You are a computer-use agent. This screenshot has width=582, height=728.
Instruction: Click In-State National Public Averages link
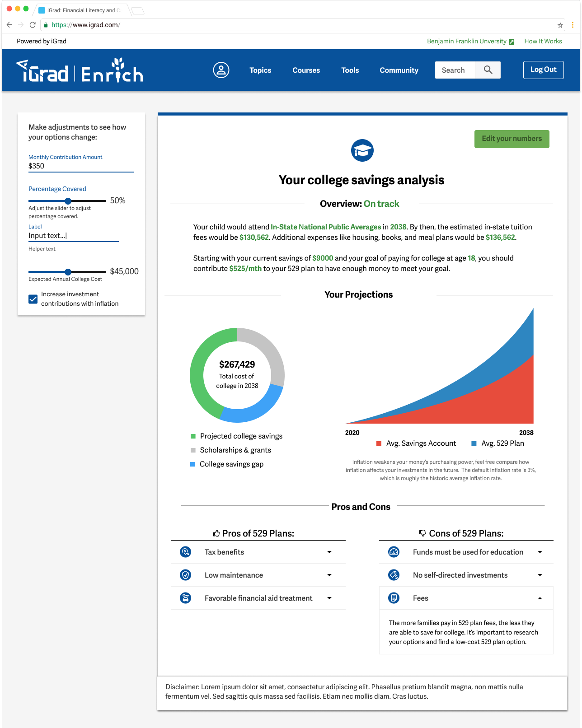point(326,227)
